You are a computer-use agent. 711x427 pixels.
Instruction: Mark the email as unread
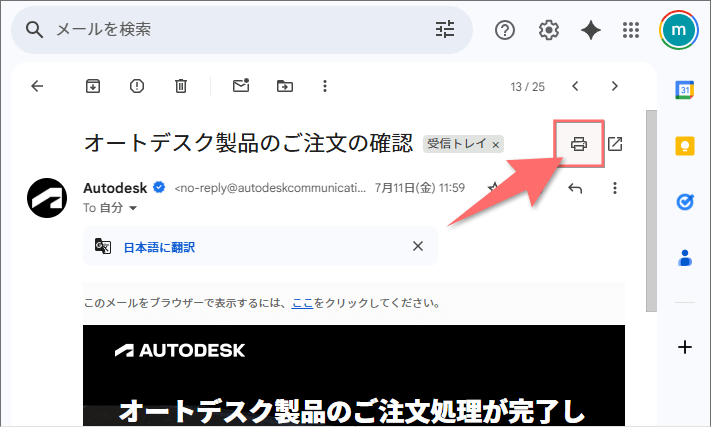click(241, 85)
